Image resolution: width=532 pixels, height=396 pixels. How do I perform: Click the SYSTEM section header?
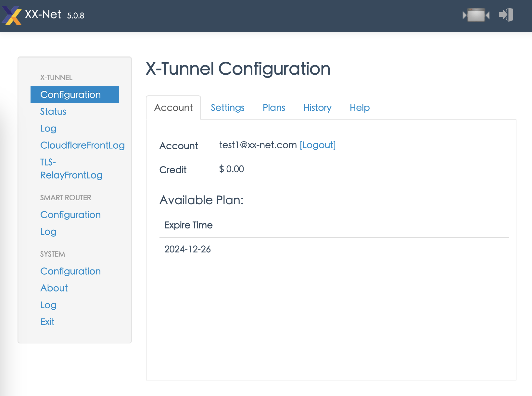tap(53, 254)
